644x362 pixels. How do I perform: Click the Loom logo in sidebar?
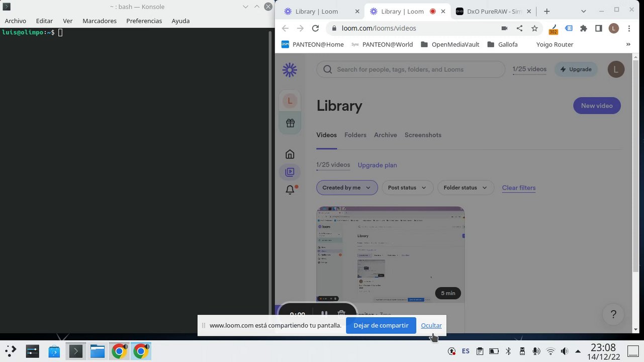click(x=290, y=70)
